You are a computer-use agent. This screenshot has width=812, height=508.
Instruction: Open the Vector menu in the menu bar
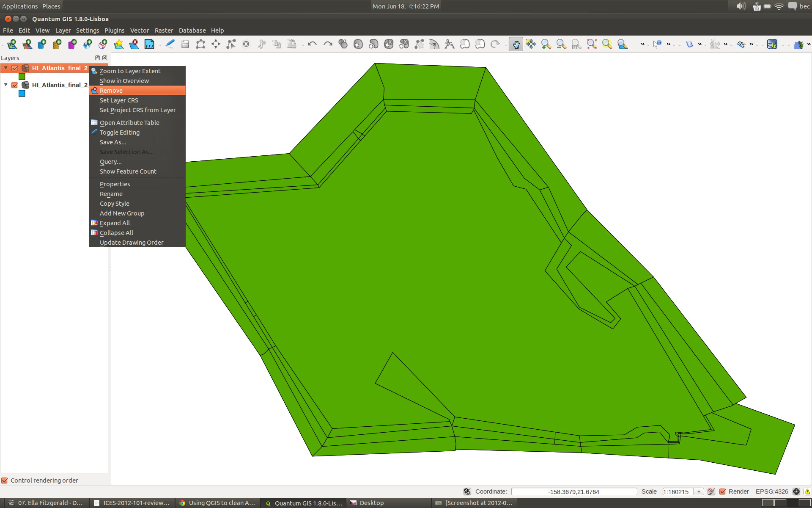[139, 30]
